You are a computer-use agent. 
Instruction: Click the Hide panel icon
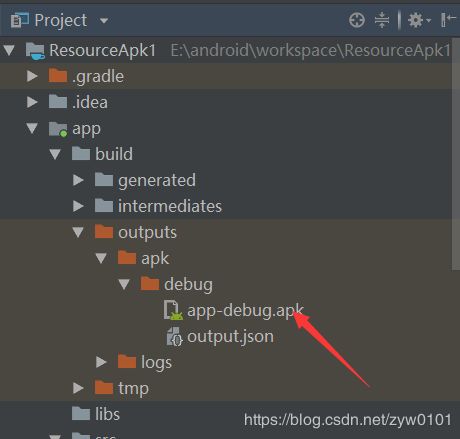(448, 20)
